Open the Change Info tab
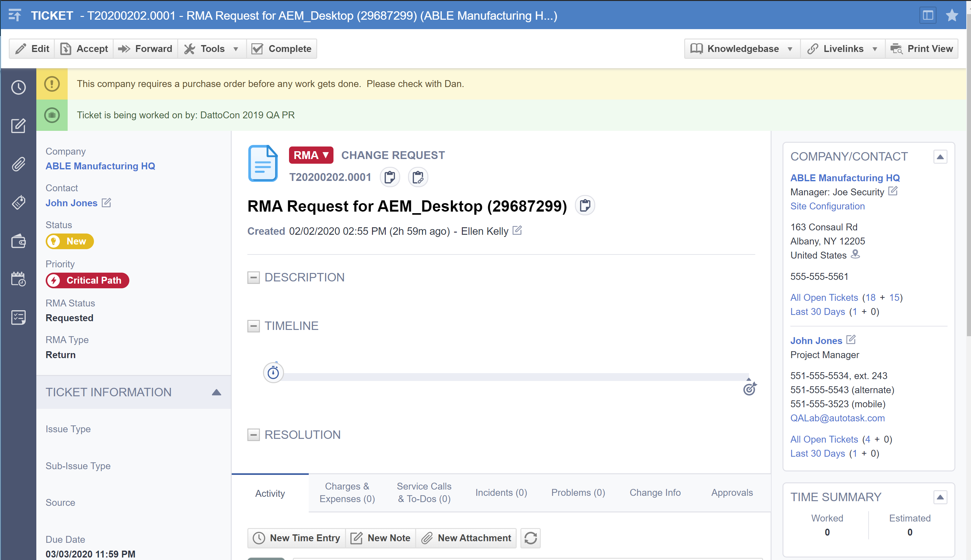 pos(655,493)
